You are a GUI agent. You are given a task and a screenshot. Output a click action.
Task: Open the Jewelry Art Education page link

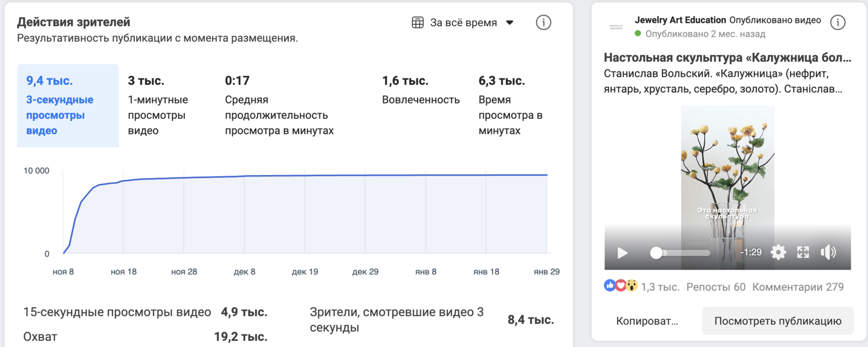(x=680, y=20)
